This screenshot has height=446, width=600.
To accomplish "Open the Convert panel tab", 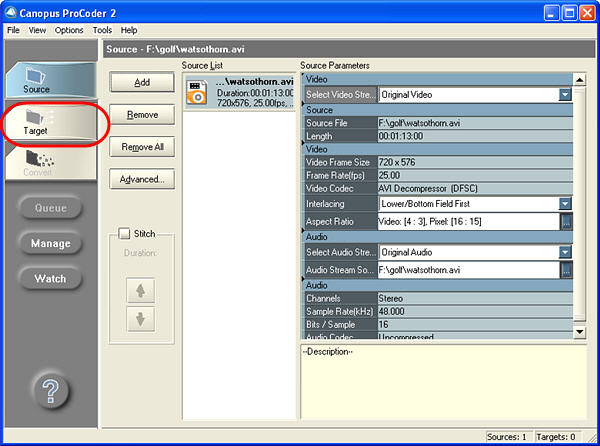I will [51, 163].
